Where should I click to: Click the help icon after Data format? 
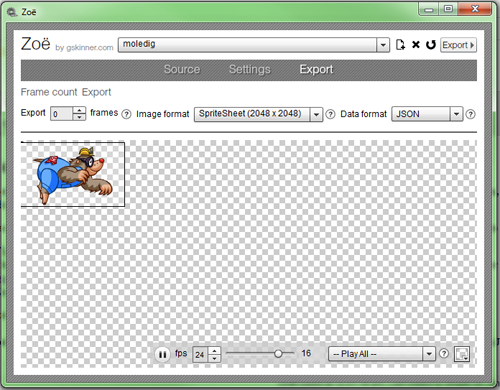tap(470, 114)
